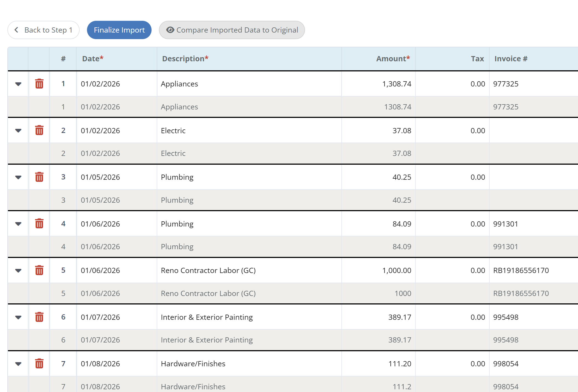The width and height of the screenshot is (578, 392).
Task: Collapse the Electric row details
Action: click(x=18, y=130)
